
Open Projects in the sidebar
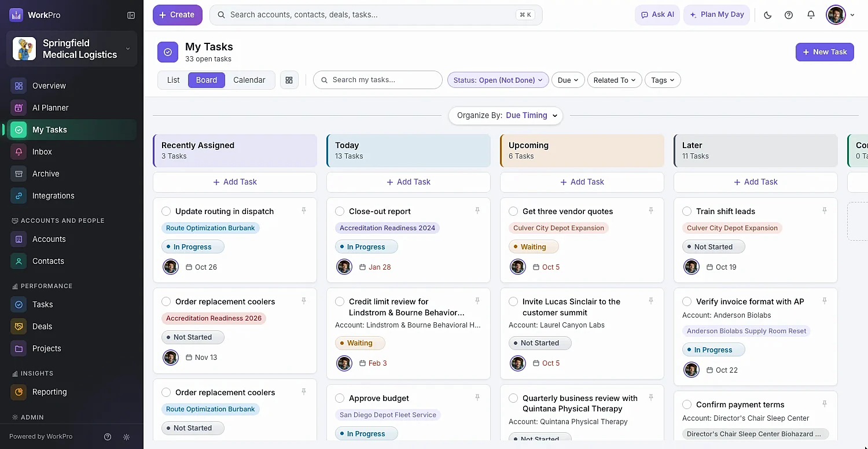[x=72, y=348]
